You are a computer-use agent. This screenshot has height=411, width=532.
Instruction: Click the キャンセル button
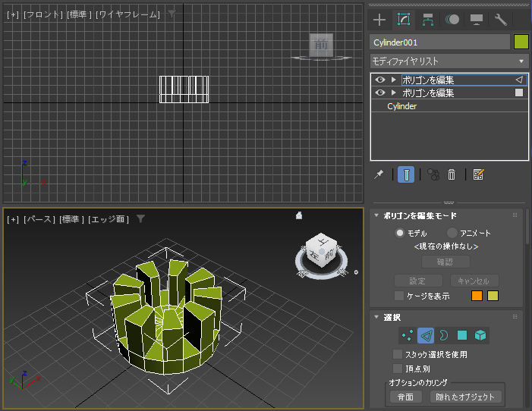[x=474, y=281]
